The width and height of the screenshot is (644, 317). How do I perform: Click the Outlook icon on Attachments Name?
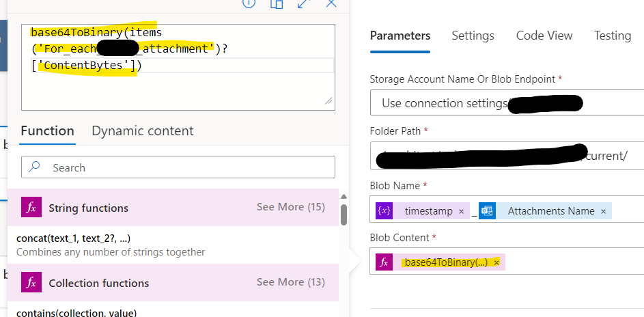486,211
